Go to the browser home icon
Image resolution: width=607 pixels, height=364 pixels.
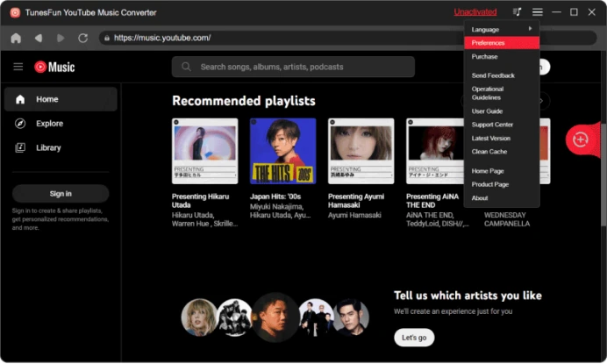tap(16, 38)
